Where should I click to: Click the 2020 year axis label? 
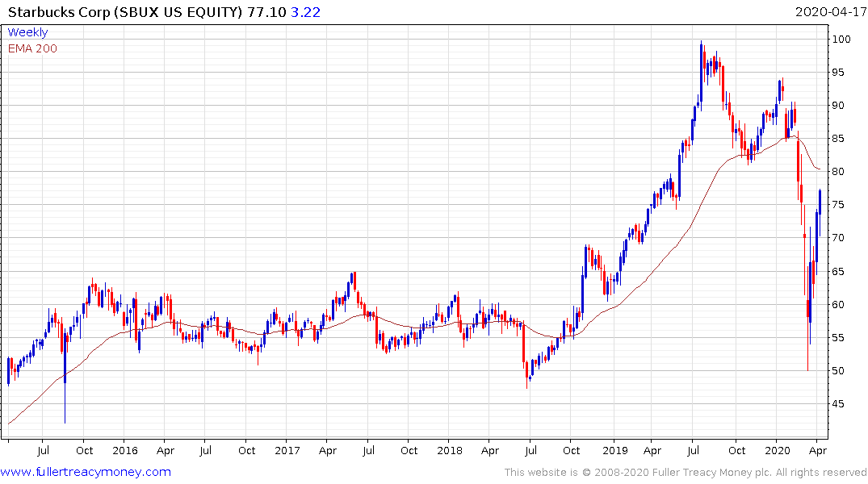(778, 450)
